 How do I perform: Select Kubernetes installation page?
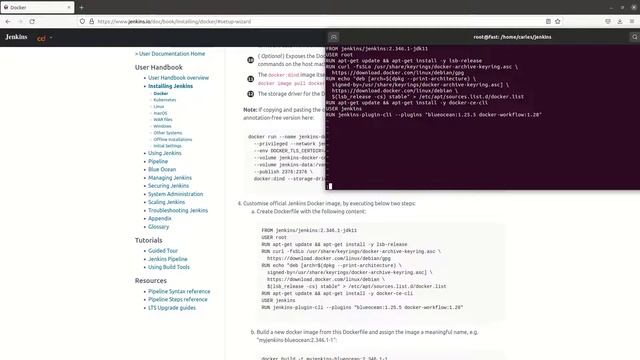point(165,100)
